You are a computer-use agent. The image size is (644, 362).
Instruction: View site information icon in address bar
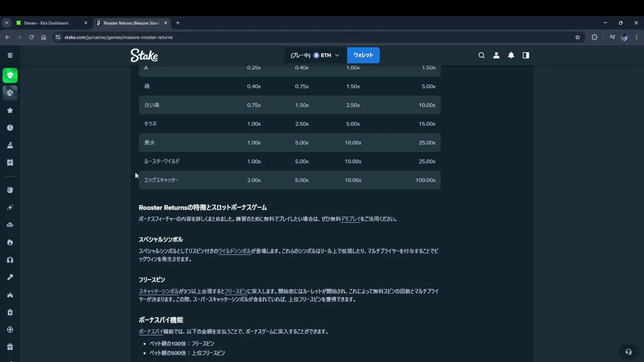[x=58, y=37]
